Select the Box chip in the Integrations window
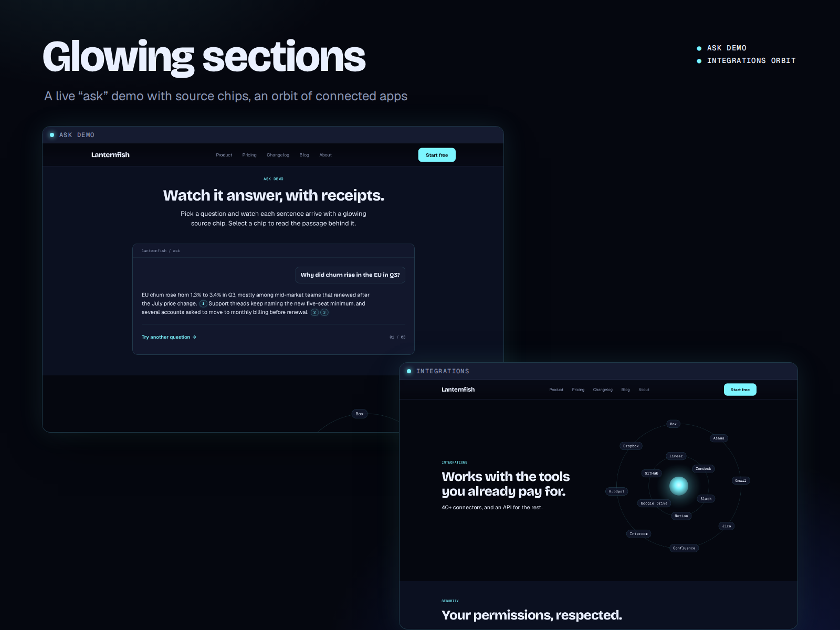The width and height of the screenshot is (840, 630). (x=674, y=424)
